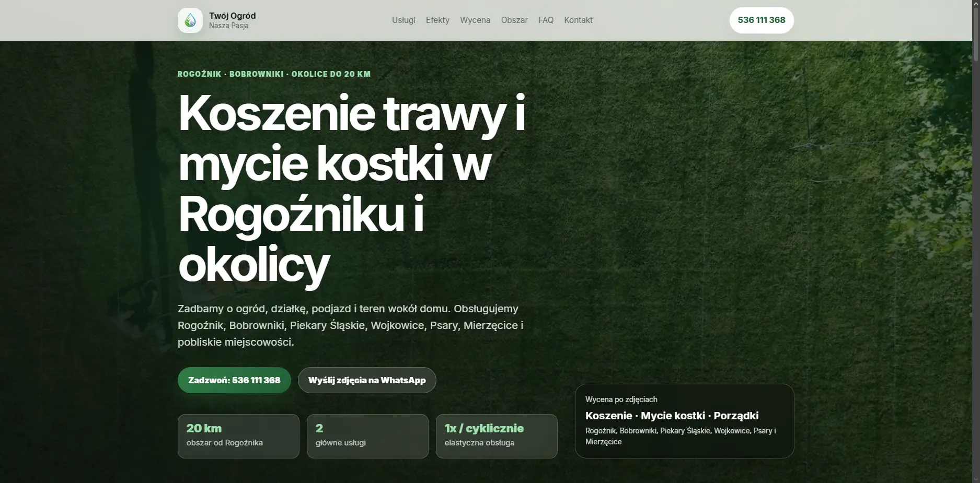Click the header phone button 536 111 368

762,20
